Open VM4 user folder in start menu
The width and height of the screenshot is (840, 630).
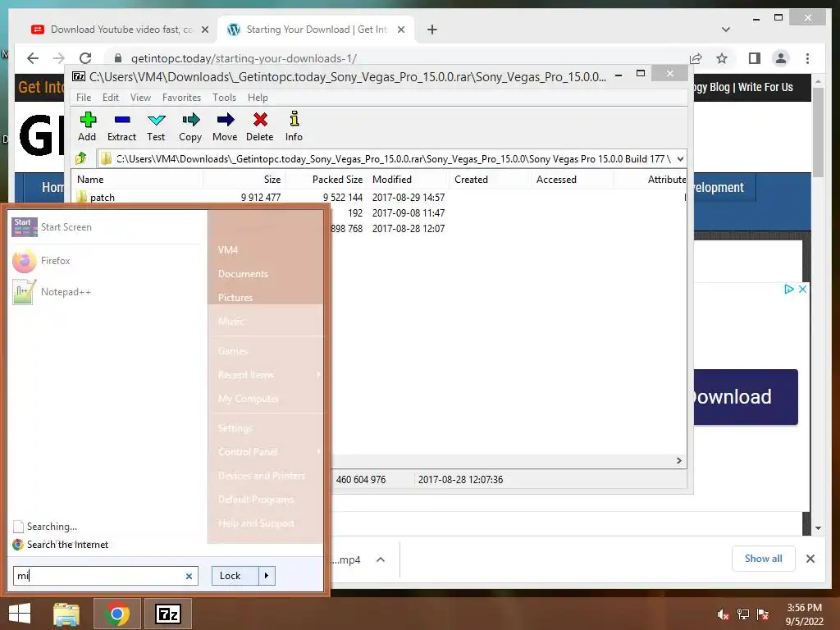click(228, 249)
